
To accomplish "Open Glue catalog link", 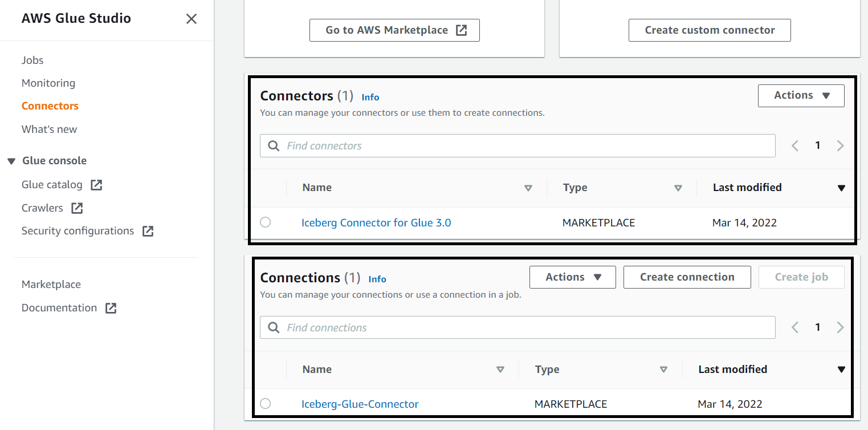I will pyautogui.click(x=52, y=185).
